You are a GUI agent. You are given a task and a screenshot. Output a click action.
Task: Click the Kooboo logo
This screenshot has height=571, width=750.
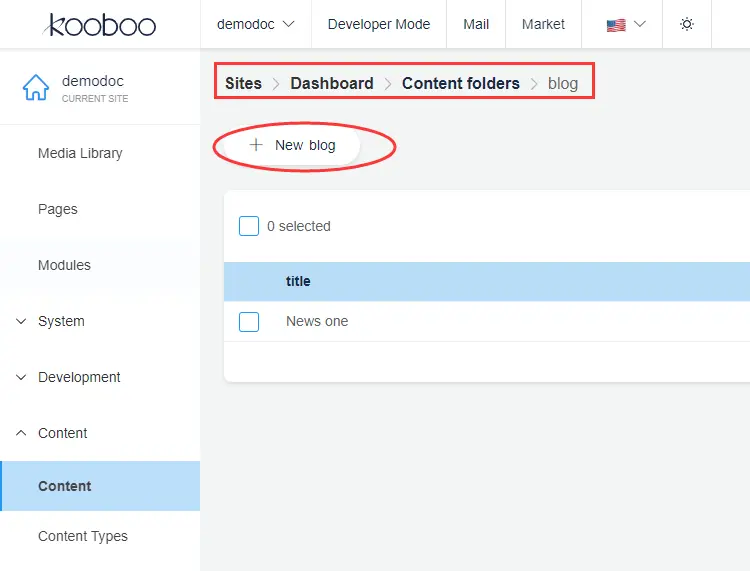click(x=100, y=24)
